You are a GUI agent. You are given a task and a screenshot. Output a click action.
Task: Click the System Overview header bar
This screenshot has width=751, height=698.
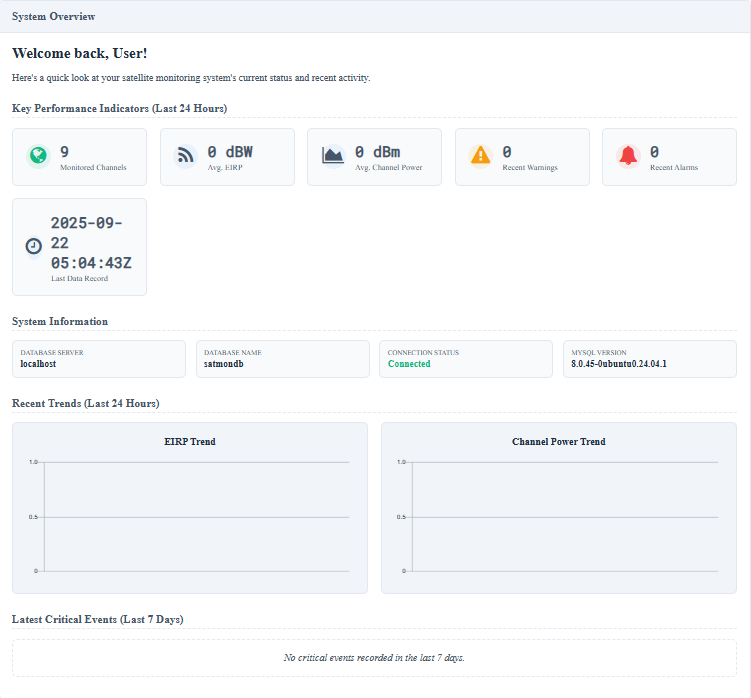[x=375, y=16]
